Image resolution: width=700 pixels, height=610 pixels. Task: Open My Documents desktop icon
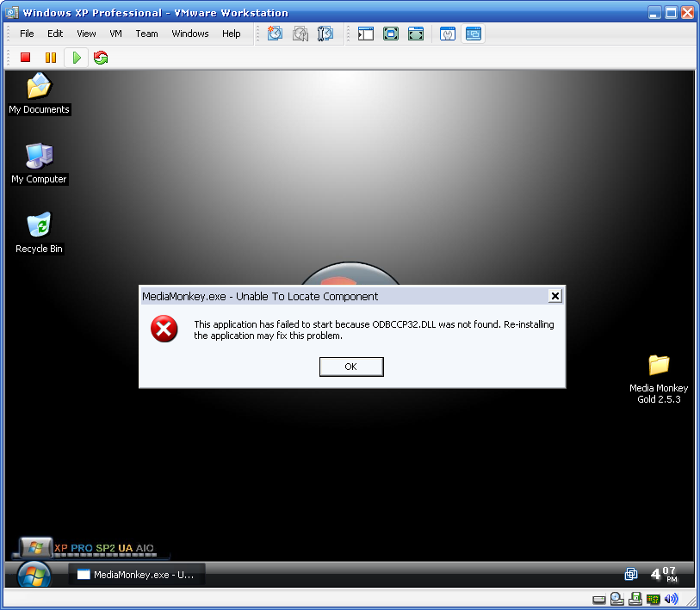pos(39,93)
